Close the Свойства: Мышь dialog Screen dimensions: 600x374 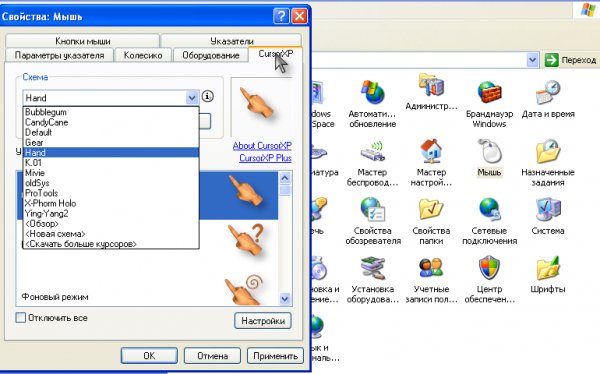pos(299,16)
